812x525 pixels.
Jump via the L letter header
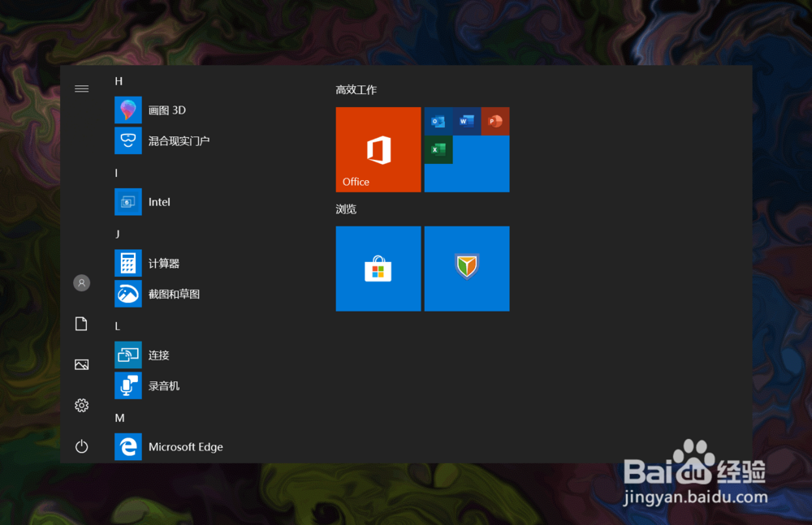pos(118,326)
